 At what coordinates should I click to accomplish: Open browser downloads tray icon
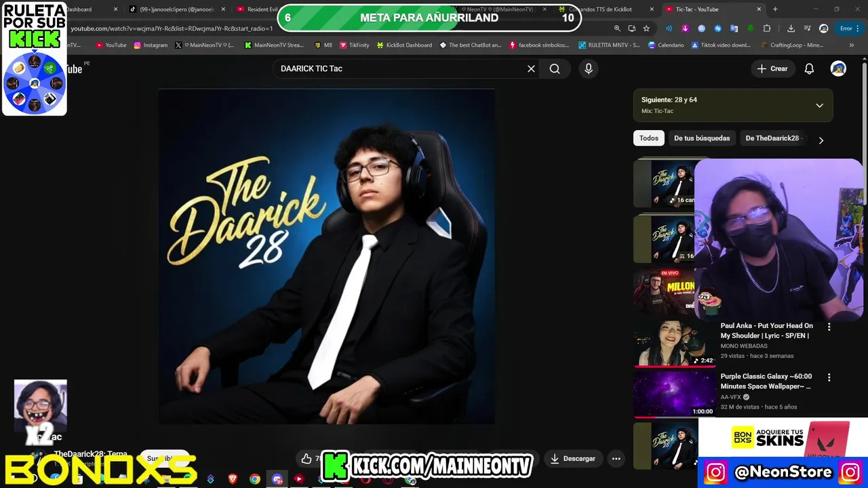pos(791,28)
